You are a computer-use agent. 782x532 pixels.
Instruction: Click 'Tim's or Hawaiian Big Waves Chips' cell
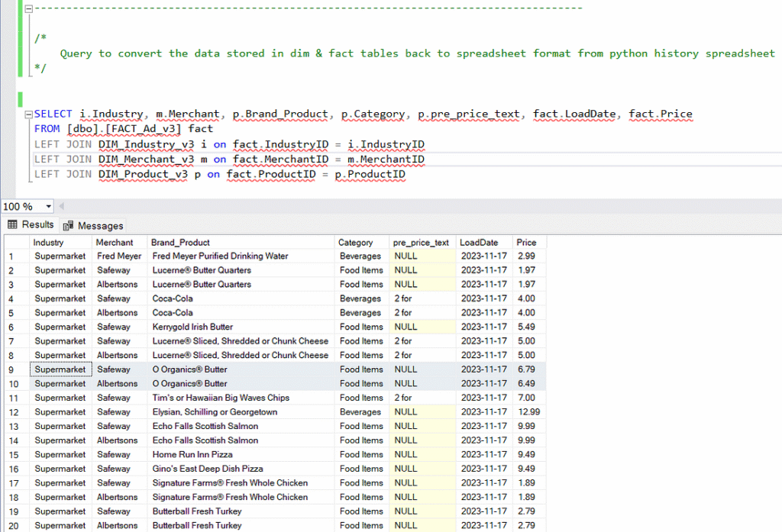(241, 398)
